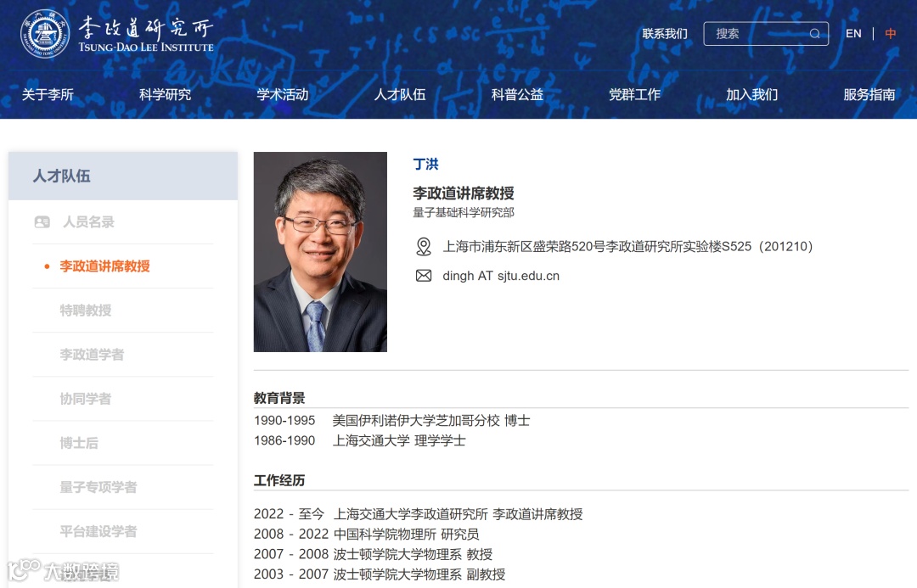Select 李政道学者 in the sidebar
The image size is (917, 588).
[92, 355]
